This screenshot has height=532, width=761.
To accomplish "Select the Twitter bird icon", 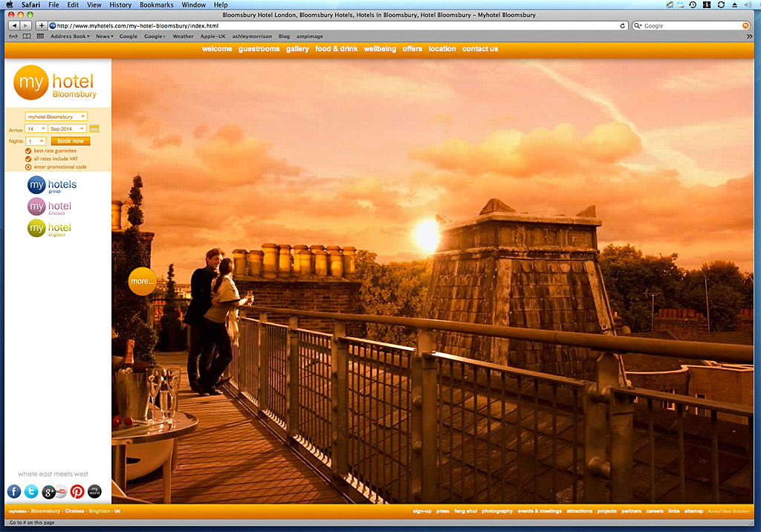I will pos(30,491).
